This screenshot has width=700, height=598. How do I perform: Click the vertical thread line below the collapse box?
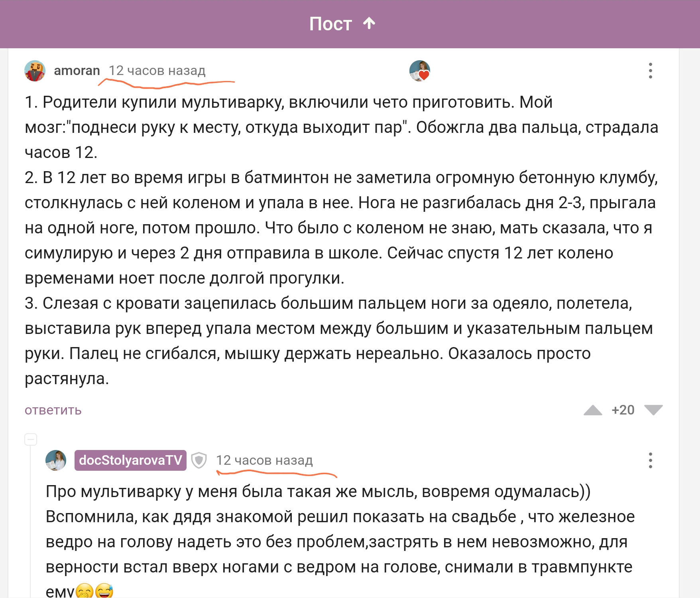[x=31, y=519]
